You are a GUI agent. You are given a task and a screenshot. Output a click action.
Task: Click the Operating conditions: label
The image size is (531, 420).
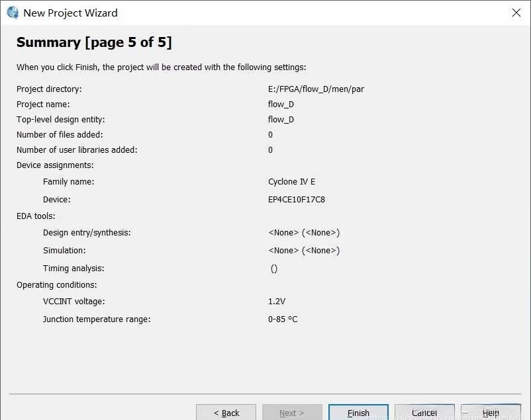click(x=56, y=285)
